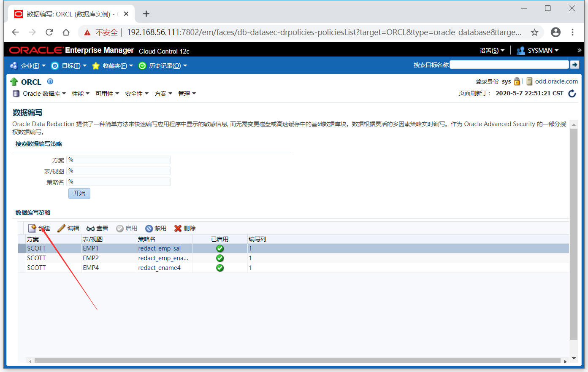This screenshot has width=588, height=372.
Task: Click 创建 create policy button
Action: pos(39,228)
